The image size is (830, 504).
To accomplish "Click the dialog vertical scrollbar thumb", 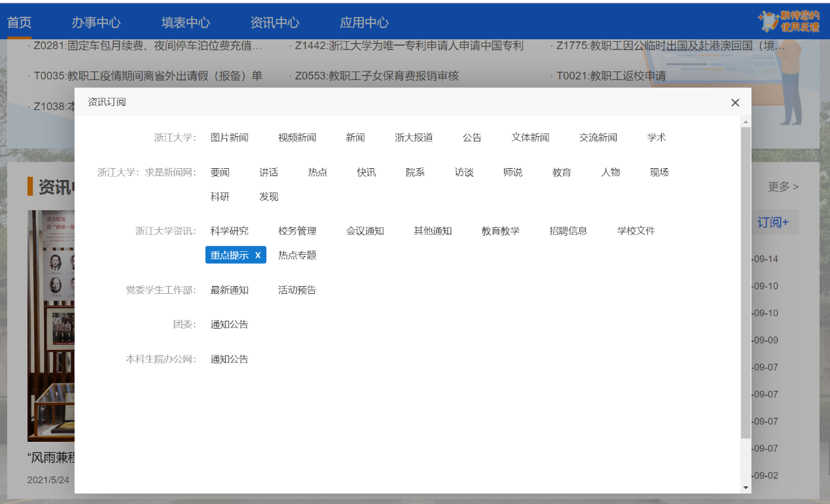I will point(746,283).
